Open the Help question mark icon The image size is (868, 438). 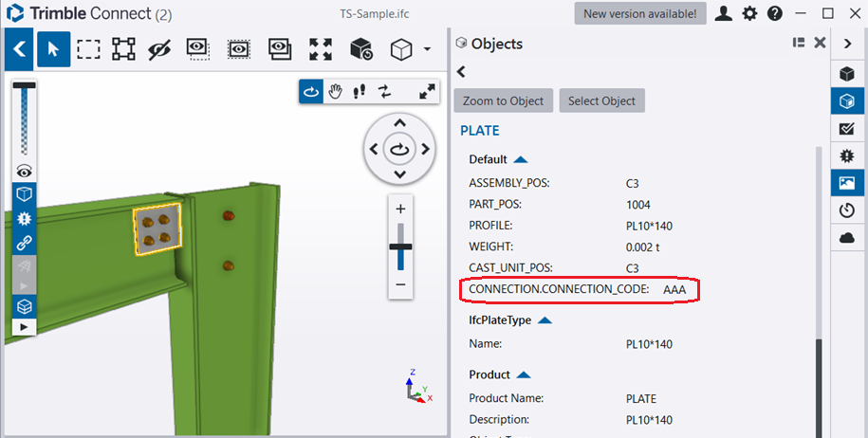coord(774,13)
